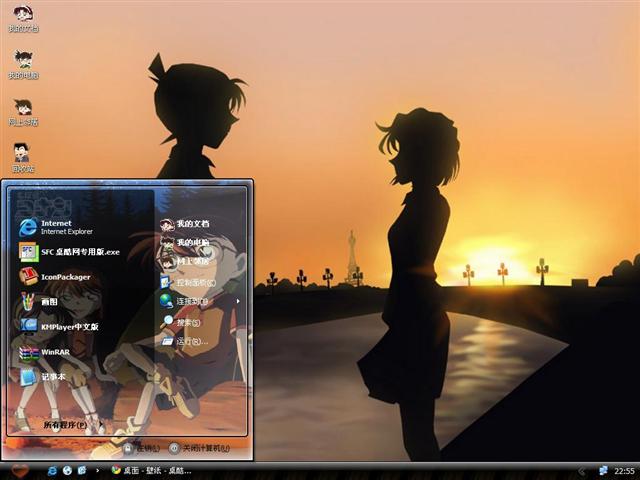Open the 回收站 desktop icon

pyautogui.click(x=22, y=158)
